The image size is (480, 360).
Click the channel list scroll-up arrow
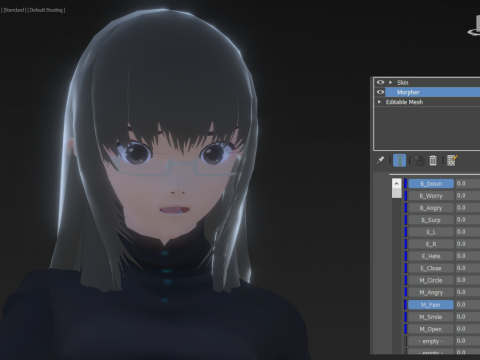tap(396, 184)
